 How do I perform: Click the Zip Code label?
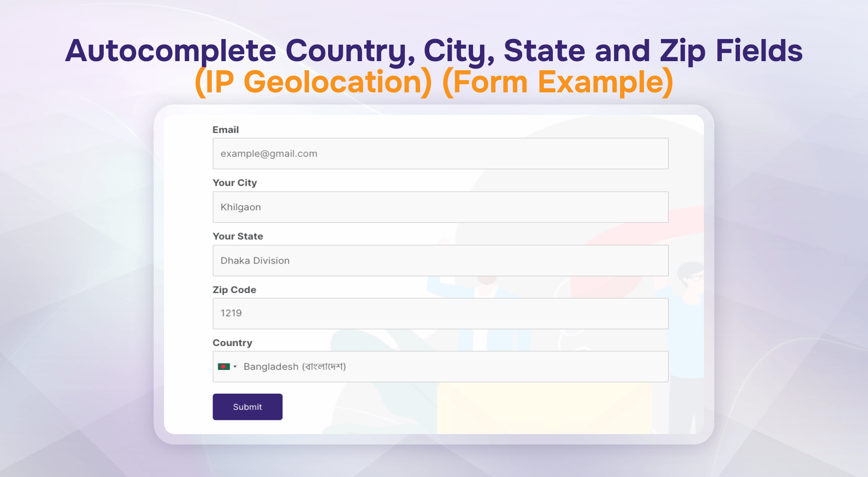(234, 290)
